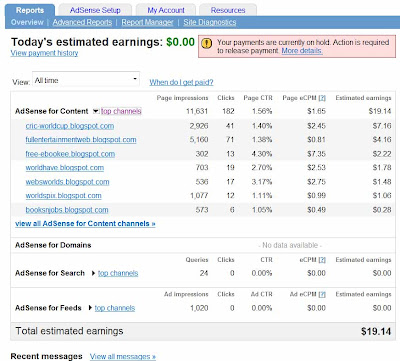The width and height of the screenshot is (400, 361).
Task: Open fullentertainmentweb.blogspot.com channel
Action: click(81, 140)
